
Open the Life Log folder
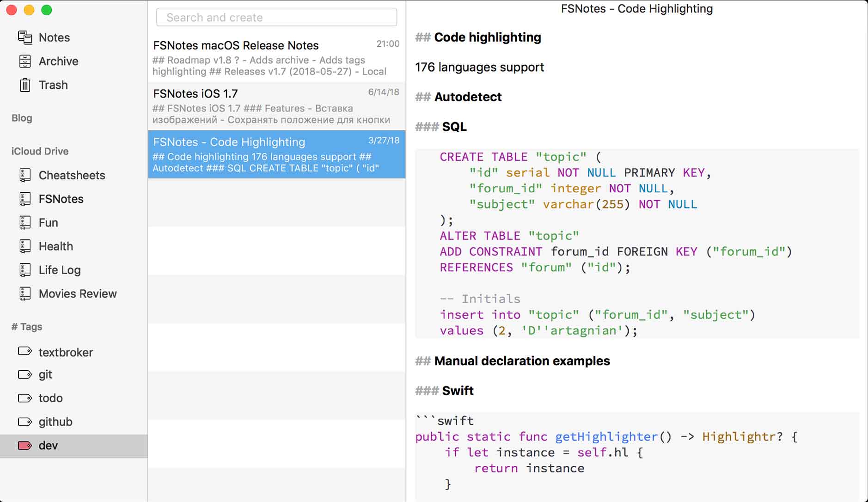tap(60, 270)
